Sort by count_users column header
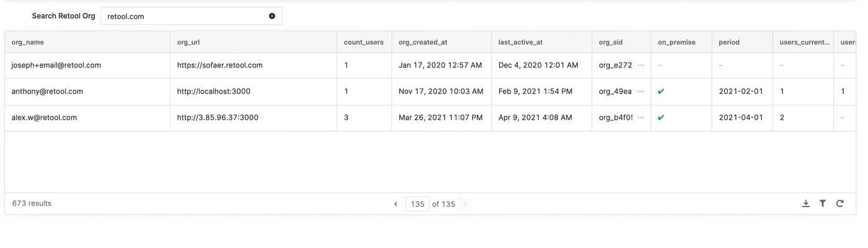Viewport: 868px width, 248px height. tap(363, 42)
